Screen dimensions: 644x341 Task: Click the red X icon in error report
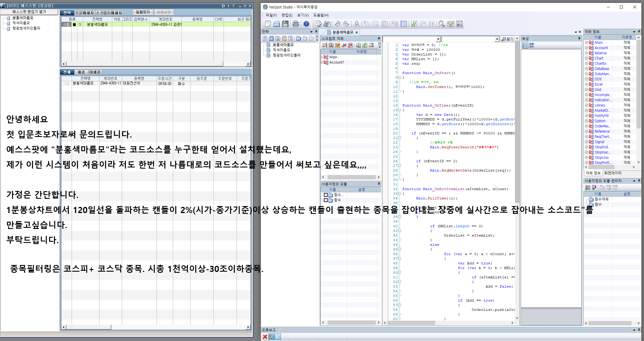(x=265, y=337)
